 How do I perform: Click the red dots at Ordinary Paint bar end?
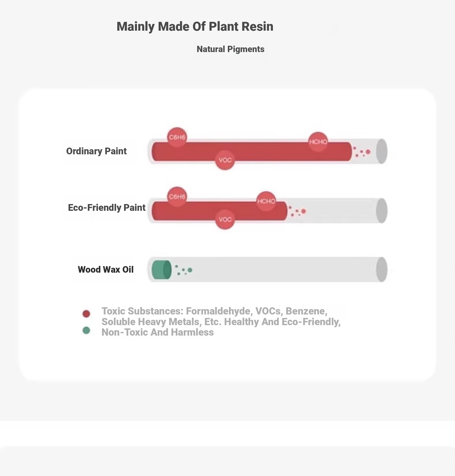point(362,152)
